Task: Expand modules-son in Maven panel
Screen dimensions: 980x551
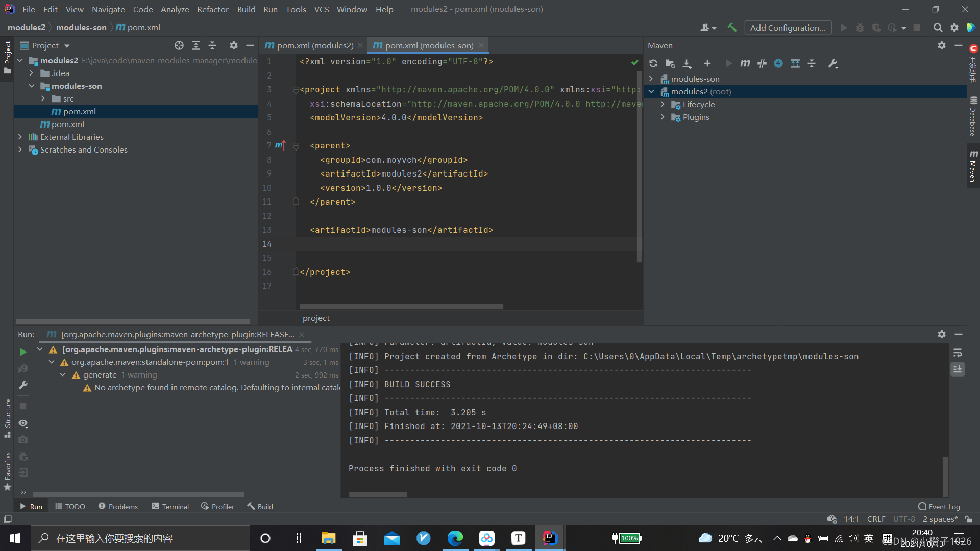Action: pyautogui.click(x=651, y=79)
